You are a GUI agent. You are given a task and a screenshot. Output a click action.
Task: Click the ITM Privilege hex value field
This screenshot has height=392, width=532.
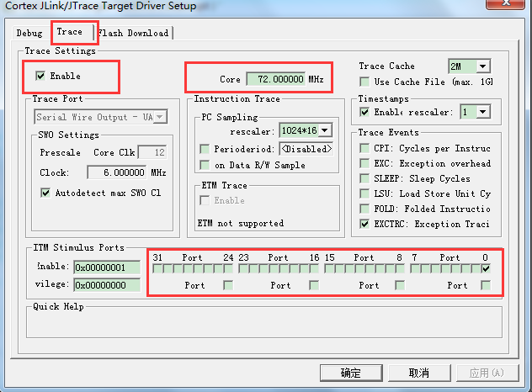click(x=107, y=285)
